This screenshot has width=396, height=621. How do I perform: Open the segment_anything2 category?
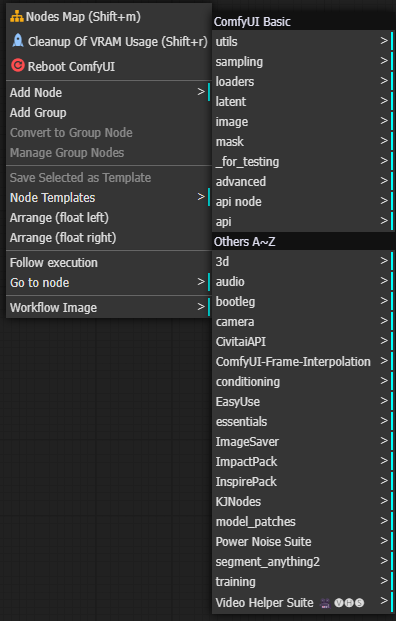[303, 562]
